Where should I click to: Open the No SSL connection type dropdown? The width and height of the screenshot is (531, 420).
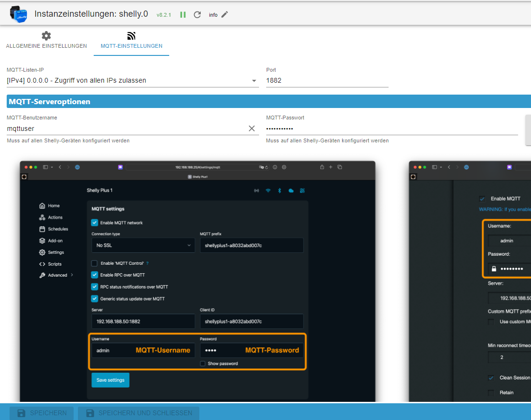pos(143,246)
